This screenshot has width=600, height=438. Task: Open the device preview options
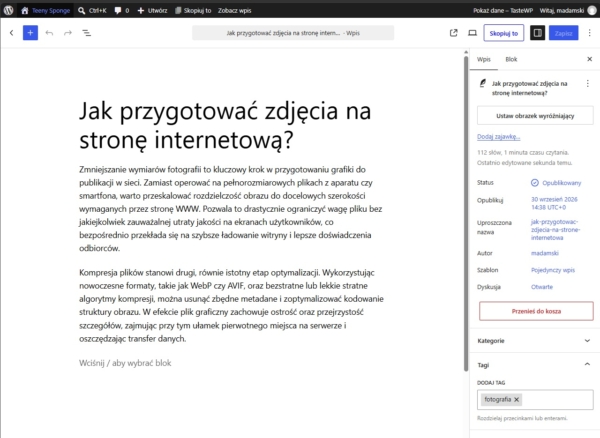coord(473,33)
